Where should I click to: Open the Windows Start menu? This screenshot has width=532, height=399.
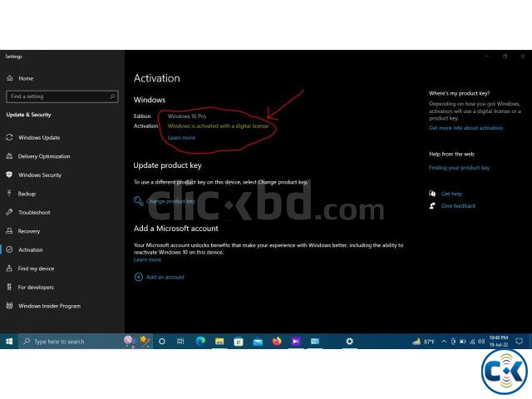click(9, 342)
